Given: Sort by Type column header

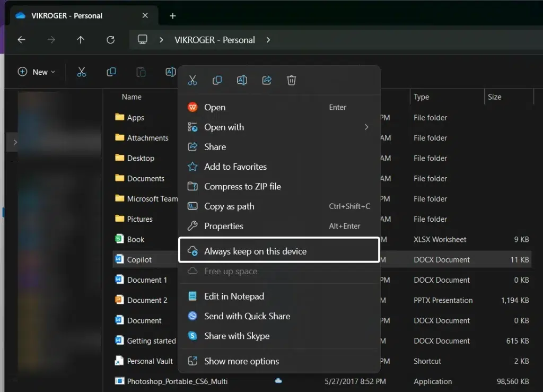Looking at the screenshot, I should pyautogui.click(x=422, y=97).
